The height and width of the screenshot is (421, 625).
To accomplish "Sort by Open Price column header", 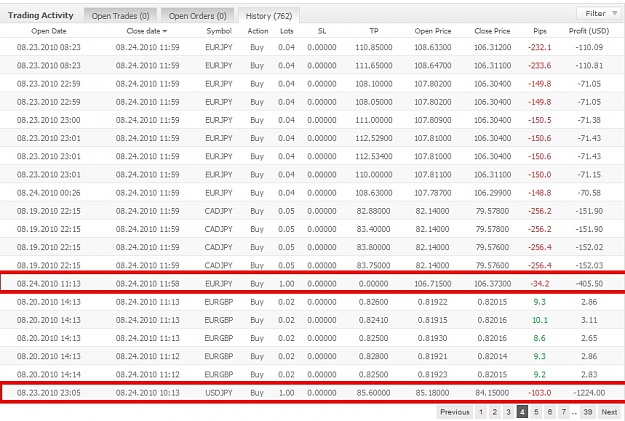I will [432, 31].
